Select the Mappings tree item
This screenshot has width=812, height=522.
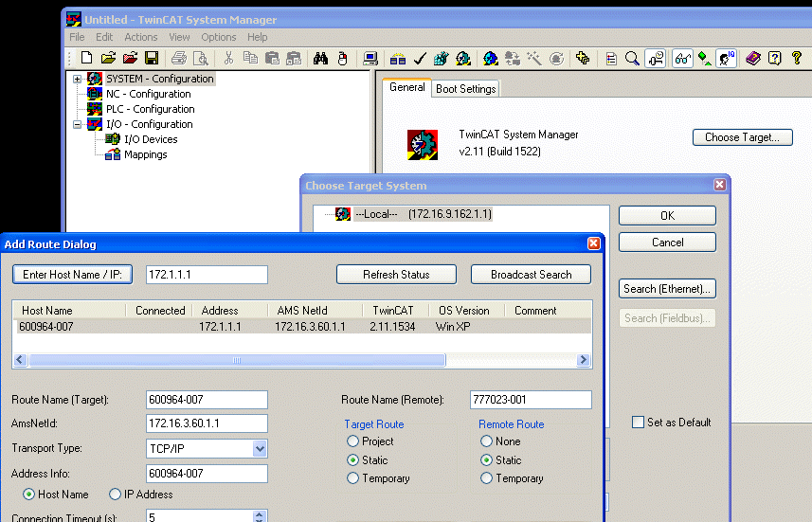[146, 154]
